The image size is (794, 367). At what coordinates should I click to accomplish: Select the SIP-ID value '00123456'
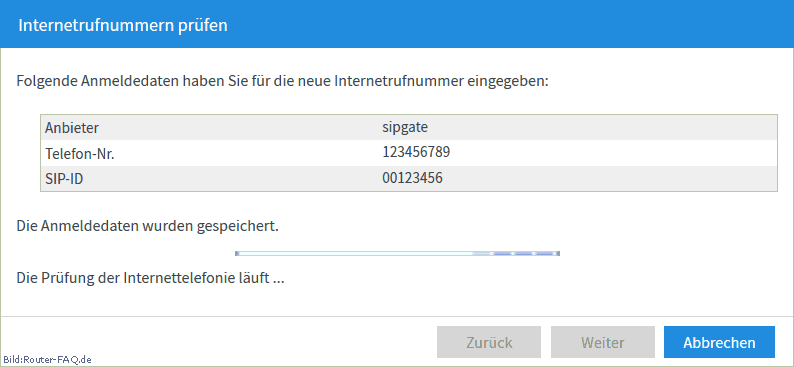412,178
